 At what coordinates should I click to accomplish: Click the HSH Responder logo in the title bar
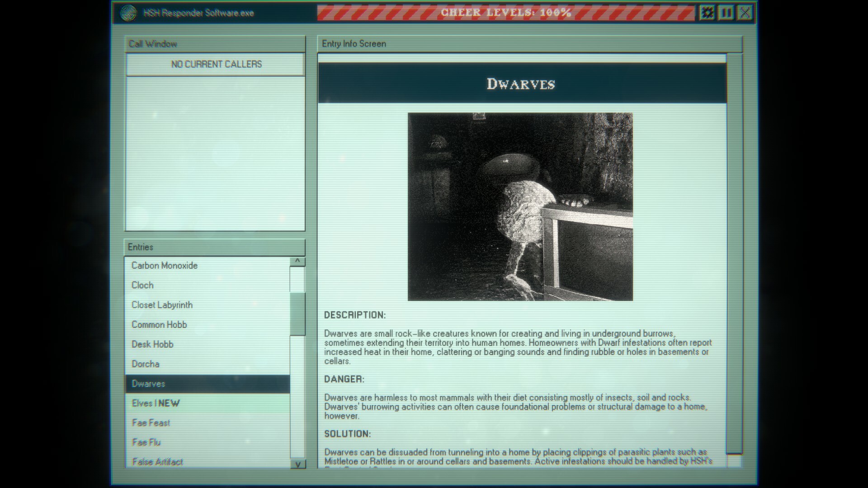click(130, 13)
